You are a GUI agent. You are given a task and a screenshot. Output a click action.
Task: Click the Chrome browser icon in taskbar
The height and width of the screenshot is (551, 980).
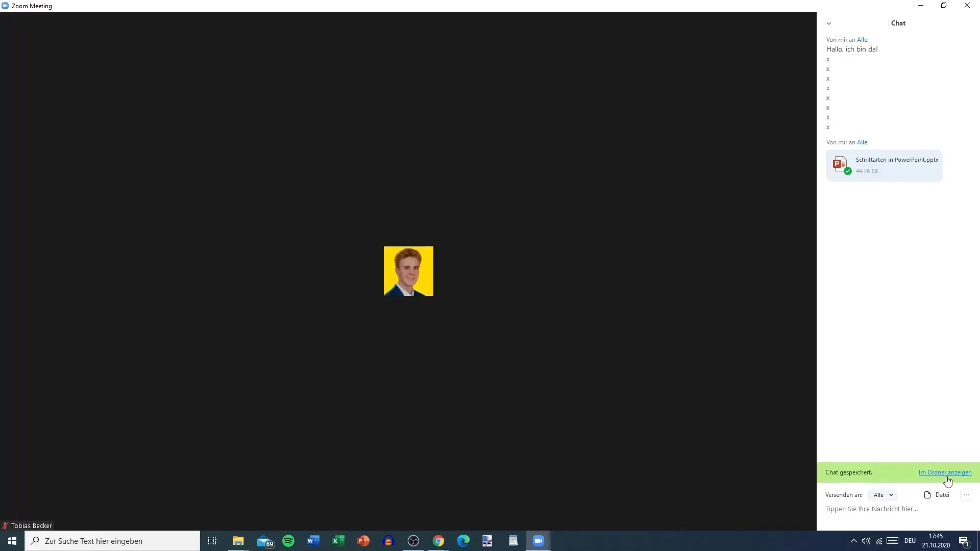[438, 541]
